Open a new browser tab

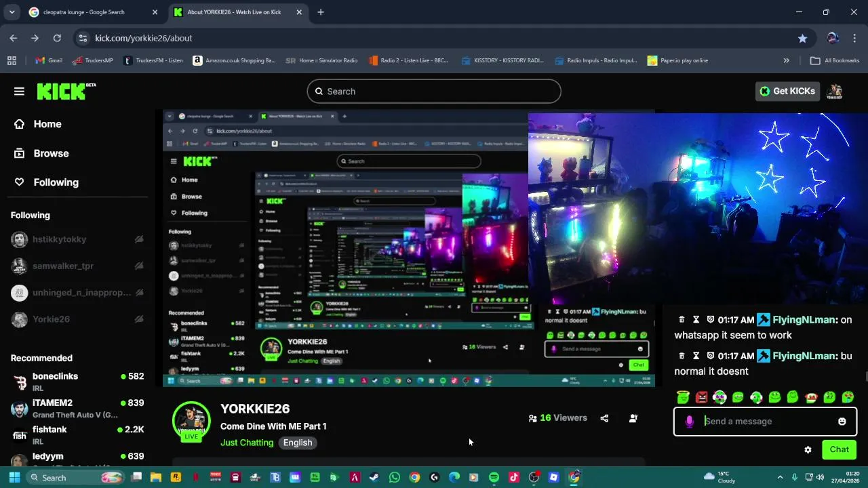pyautogui.click(x=321, y=12)
